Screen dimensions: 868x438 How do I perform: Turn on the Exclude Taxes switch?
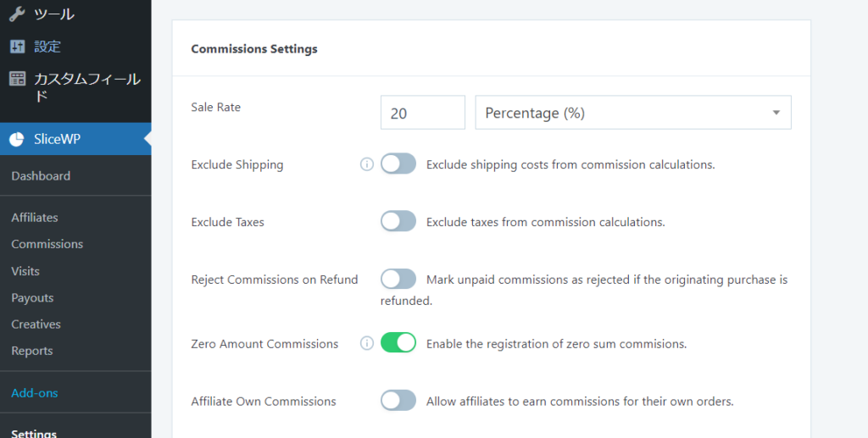point(398,222)
